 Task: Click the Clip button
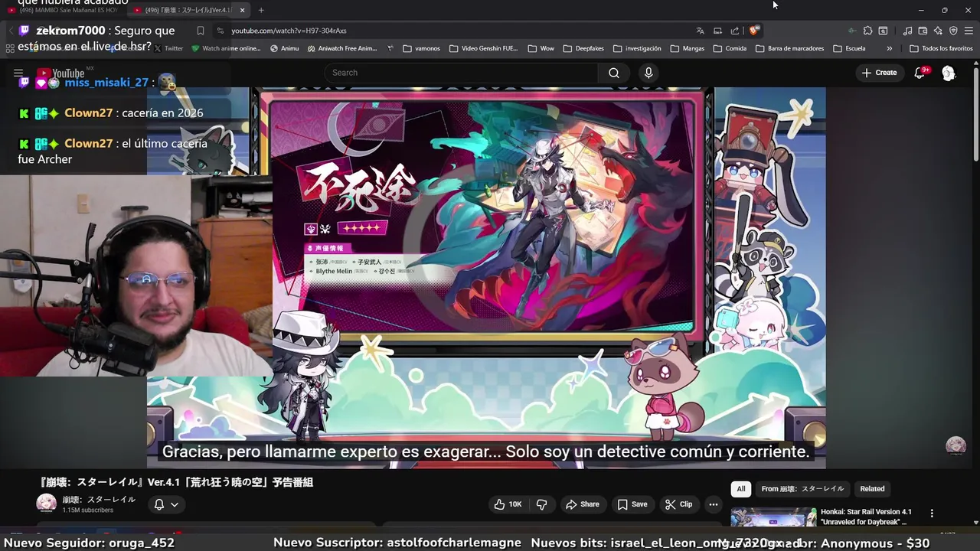[678, 504]
